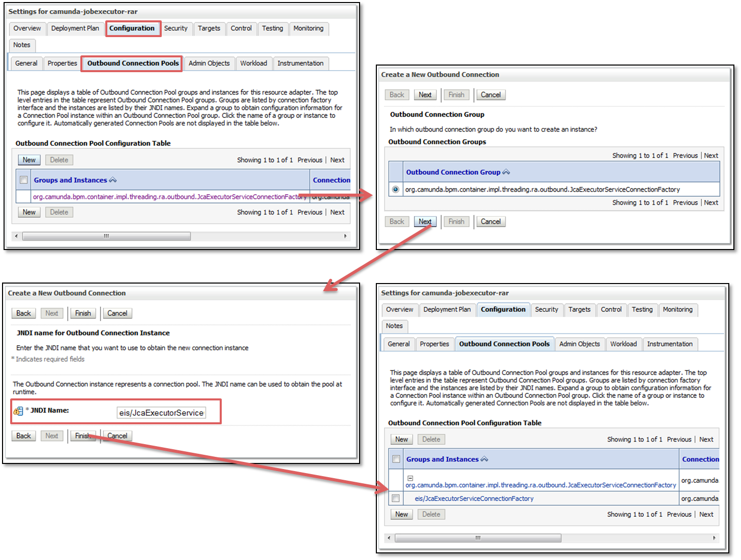
Task: Click New above the table in upper Settings panel
Action: [x=29, y=160]
